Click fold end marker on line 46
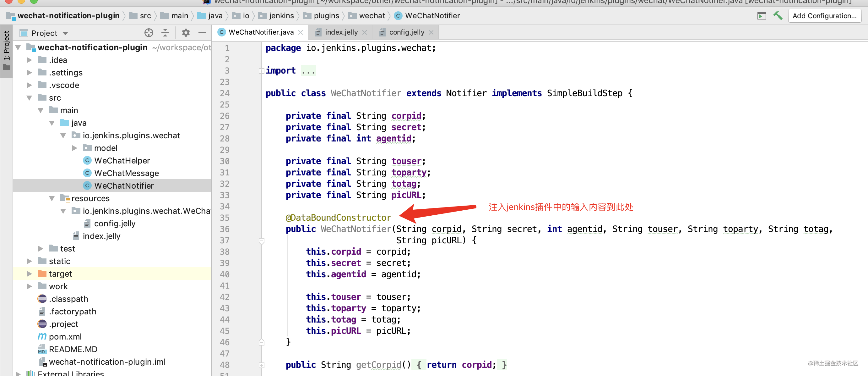This screenshot has height=376, width=868. [262, 342]
